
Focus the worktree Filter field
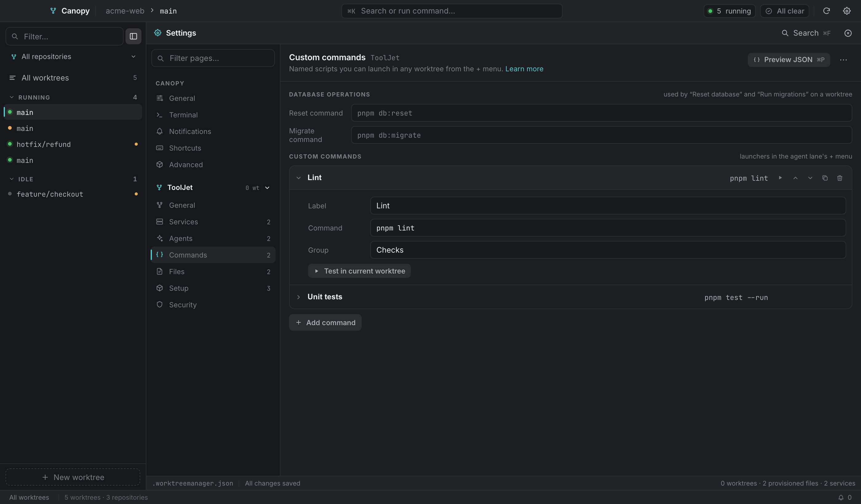coord(65,36)
